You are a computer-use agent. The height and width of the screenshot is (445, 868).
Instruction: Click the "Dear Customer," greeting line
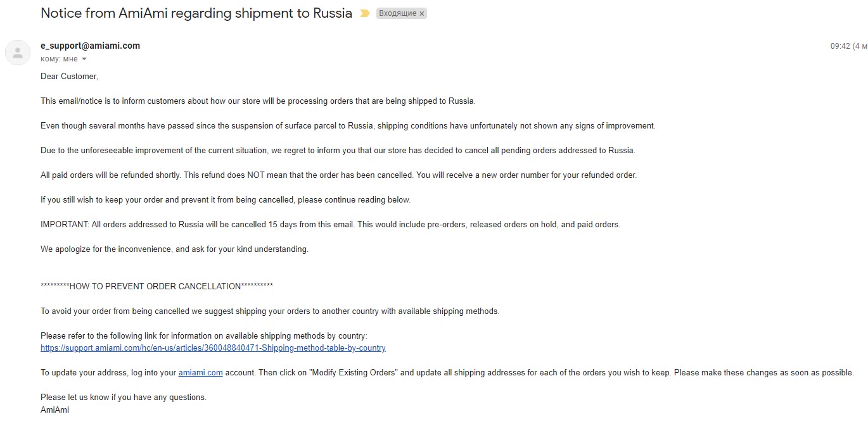[x=69, y=77]
